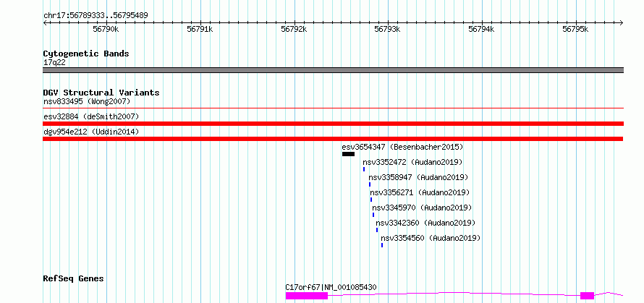
Task: Select the gray 17q22 cytogenetic band bar
Action: pos(333,70)
